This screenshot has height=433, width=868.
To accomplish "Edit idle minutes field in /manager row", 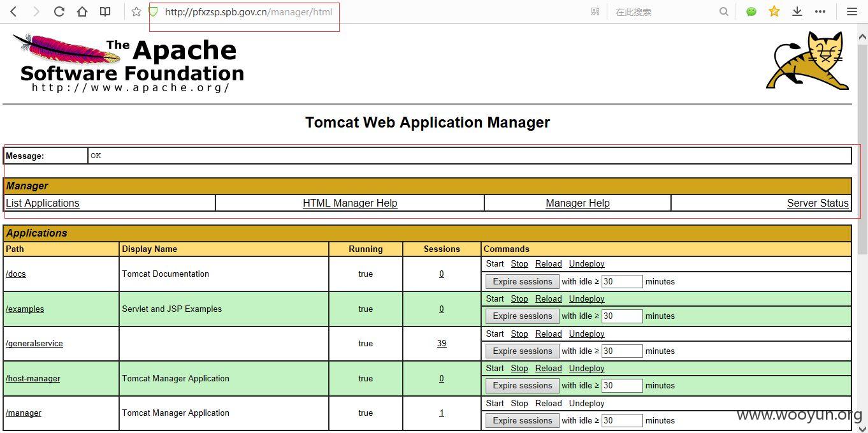I will click(x=622, y=420).
